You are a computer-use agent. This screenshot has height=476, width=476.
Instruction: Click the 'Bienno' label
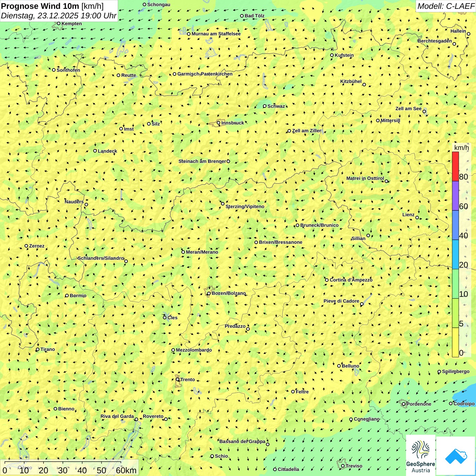coord(66,409)
